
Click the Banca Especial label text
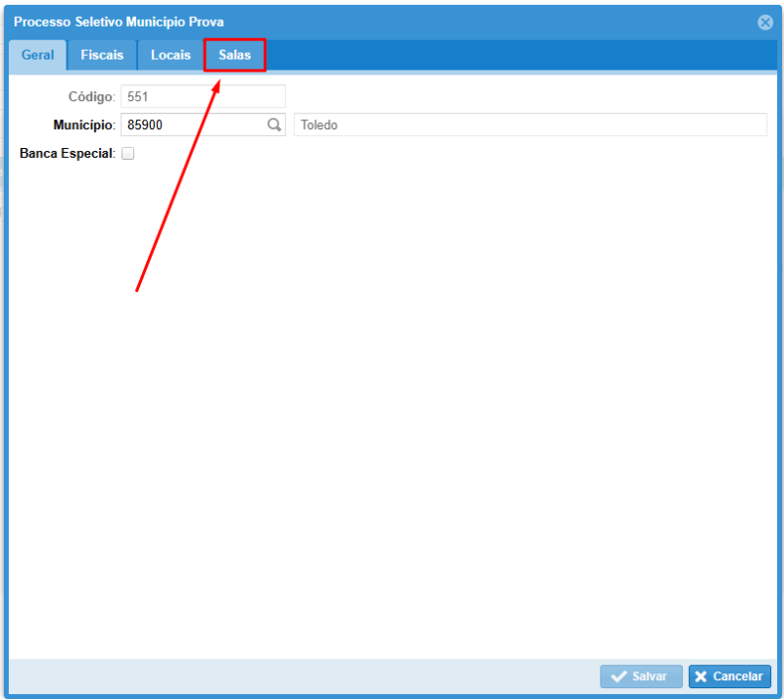coord(67,154)
